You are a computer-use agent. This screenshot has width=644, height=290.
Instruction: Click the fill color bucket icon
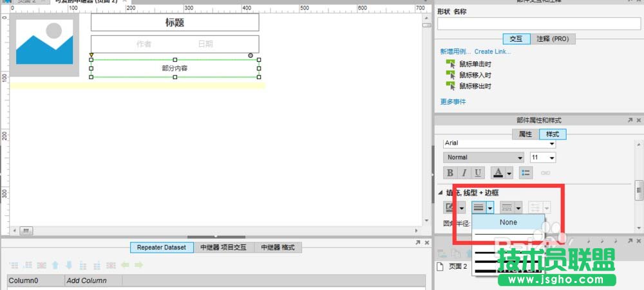point(450,208)
